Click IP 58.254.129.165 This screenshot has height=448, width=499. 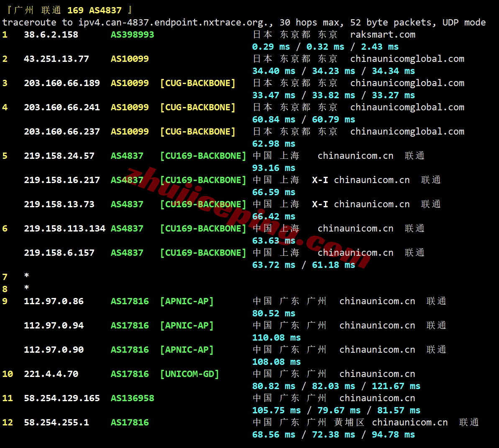point(62,398)
